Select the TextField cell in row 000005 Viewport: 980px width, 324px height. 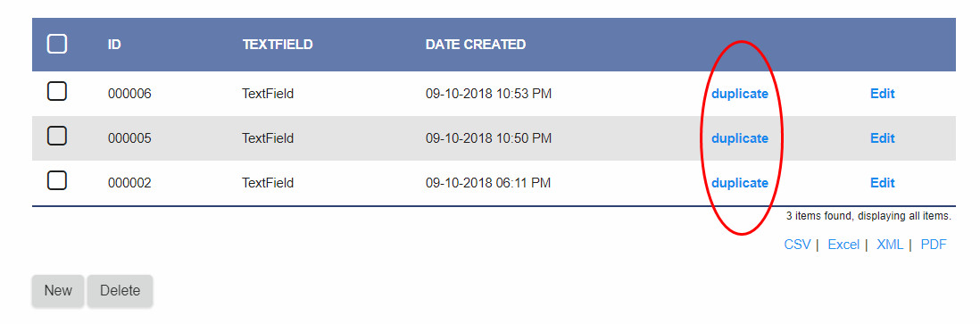coord(268,138)
